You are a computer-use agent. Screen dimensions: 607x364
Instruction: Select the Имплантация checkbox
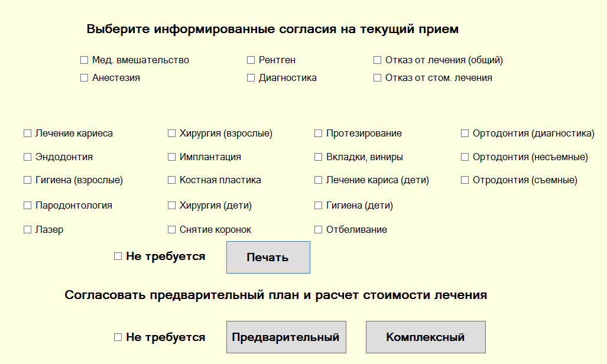[171, 157]
